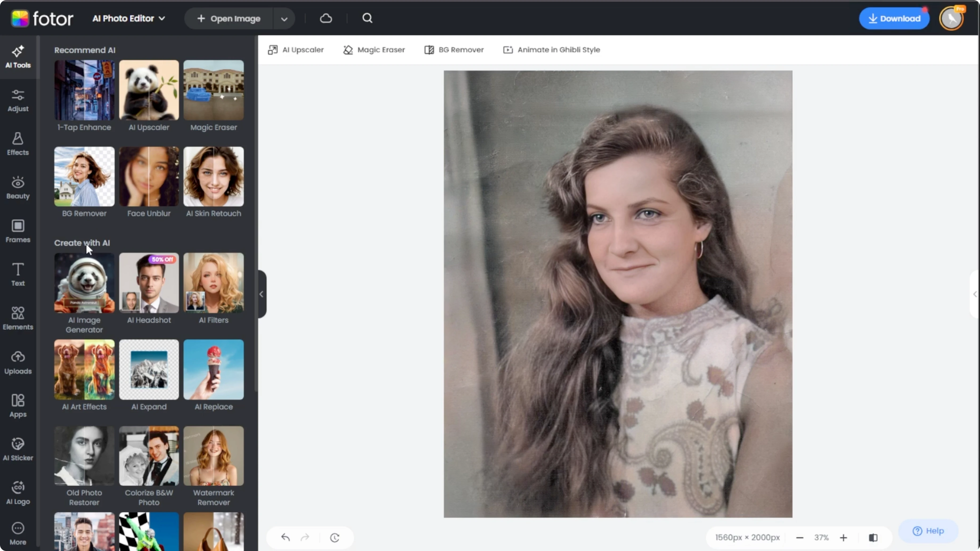Open the AI Tools sidebar tab
The height and width of the screenshot is (551, 980).
[18, 57]
